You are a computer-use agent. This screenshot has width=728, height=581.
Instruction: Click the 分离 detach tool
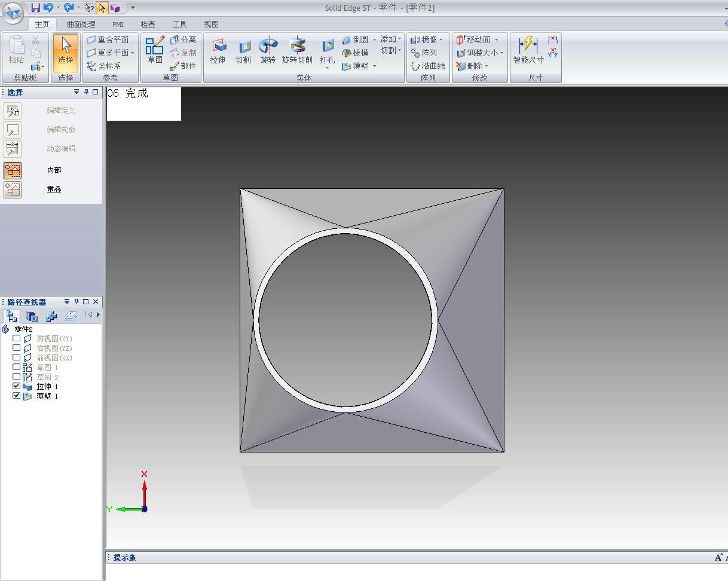(183, 39)
